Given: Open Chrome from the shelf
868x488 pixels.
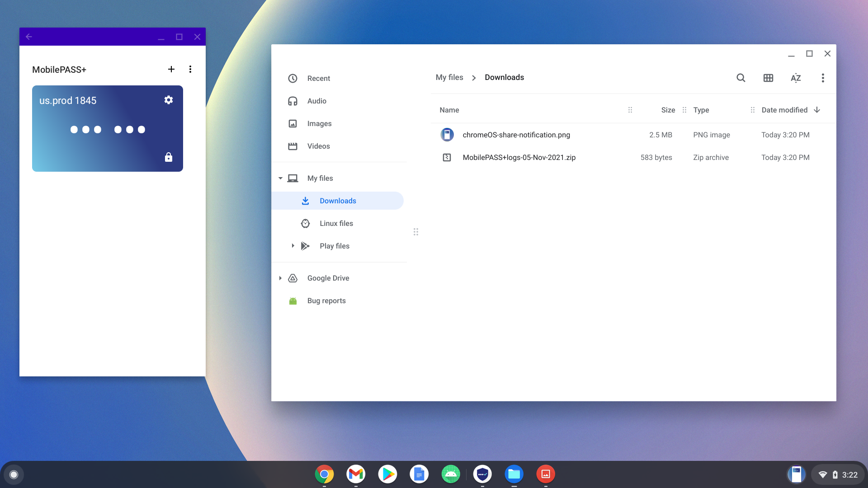Looking at the screenshot, I should click(x=324, y=474).
